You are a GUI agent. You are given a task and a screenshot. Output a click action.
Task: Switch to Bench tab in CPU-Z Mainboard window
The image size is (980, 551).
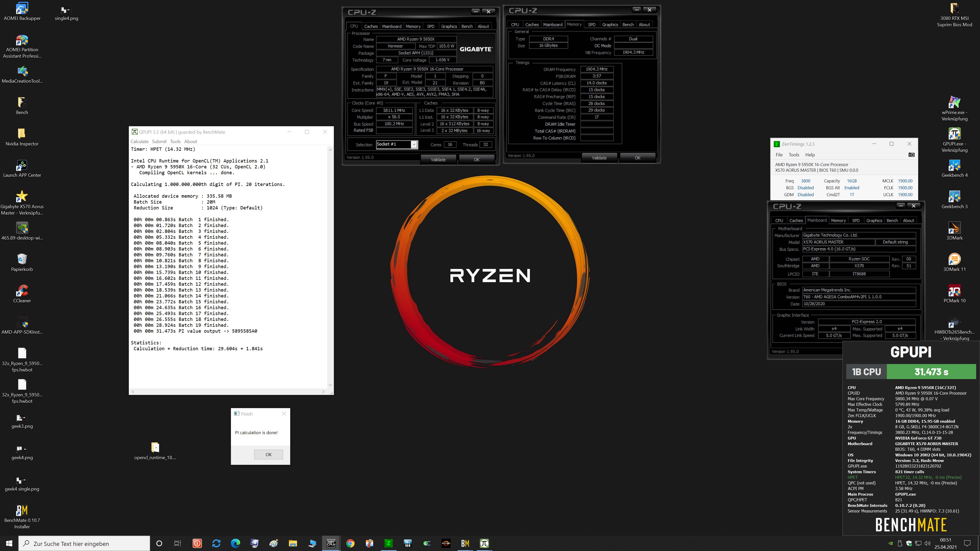(x=892, y=221)
